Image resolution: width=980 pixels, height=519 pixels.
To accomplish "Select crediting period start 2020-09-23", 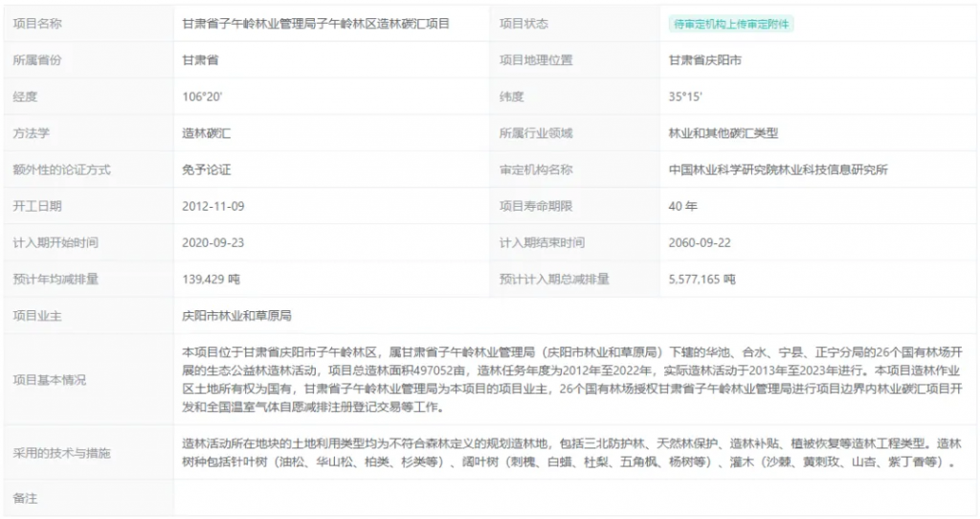I will [x=213, y=243].
